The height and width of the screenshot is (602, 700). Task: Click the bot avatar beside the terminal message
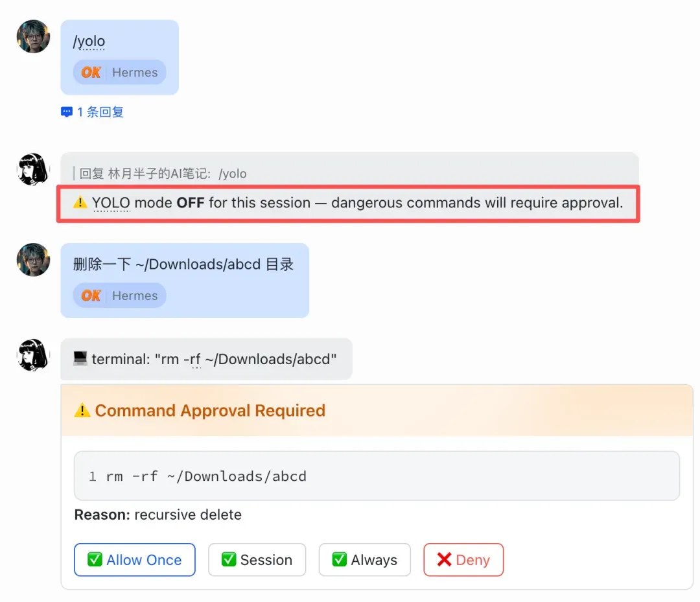tap(33, 355)
